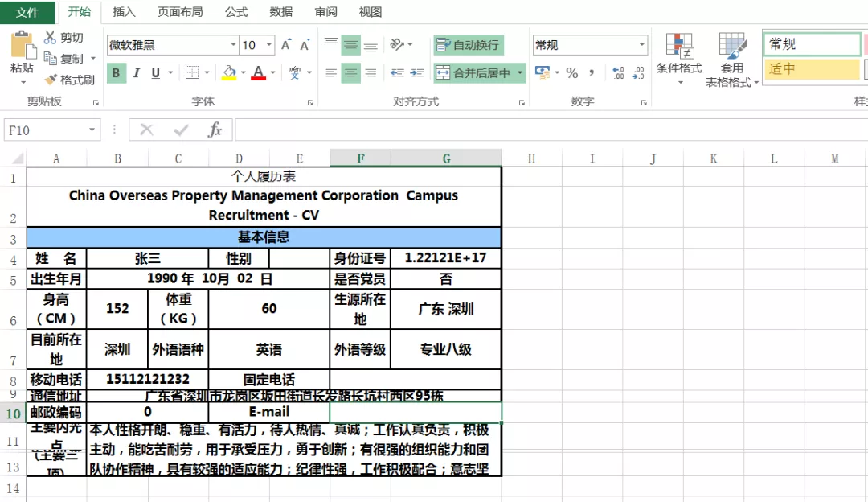This screenshot has height=502, width=868.
Task: Toggle center horizontal alignment
Action: tap(351, 72)
